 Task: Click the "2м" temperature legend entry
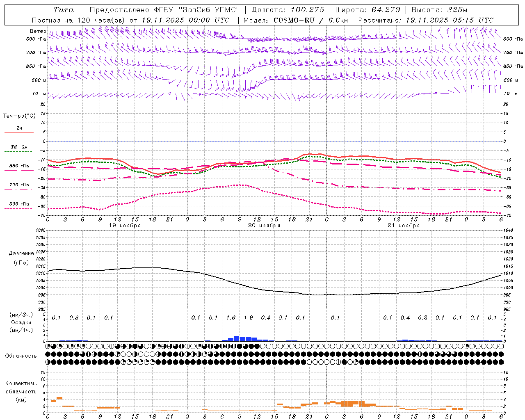pos(19,128)
